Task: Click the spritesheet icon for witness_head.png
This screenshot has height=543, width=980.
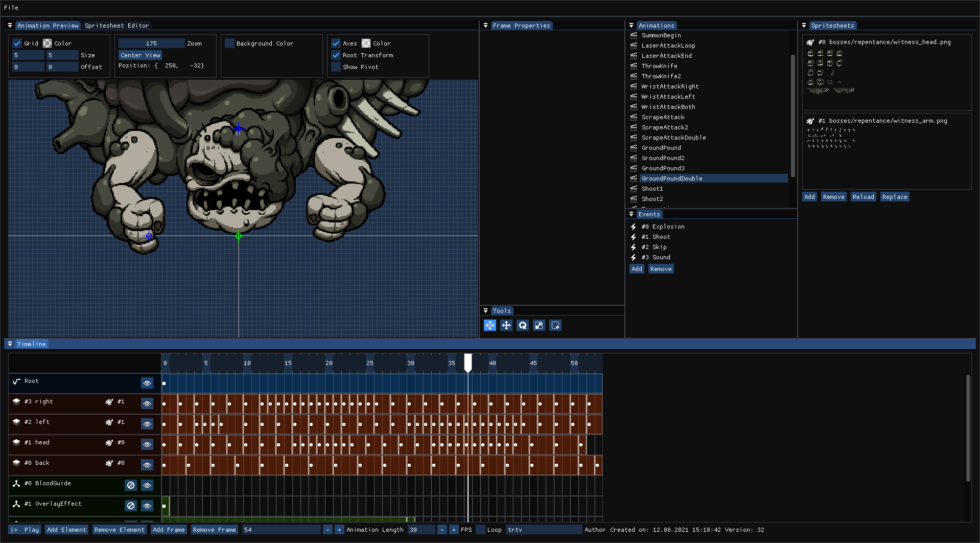Action: 810,42
